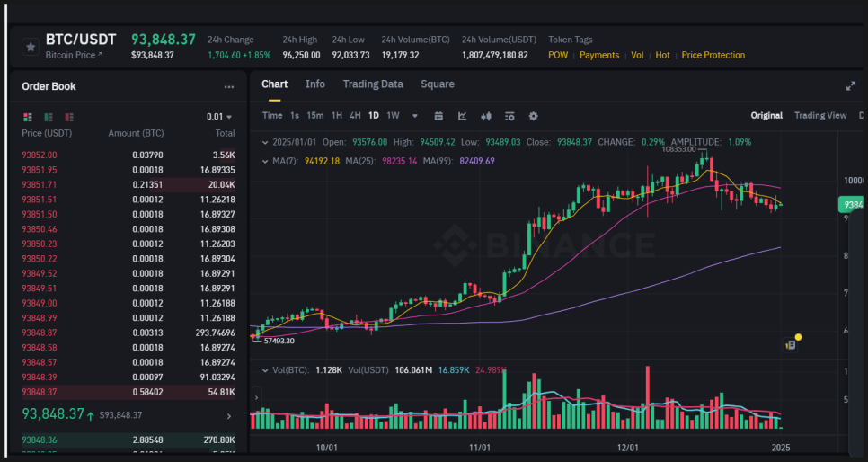
Task: Click the MA(25) value 98235.14
Action: 399,161
